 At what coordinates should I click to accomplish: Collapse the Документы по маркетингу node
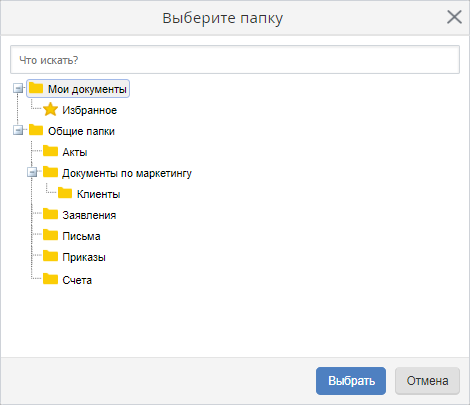coord(32,172)
